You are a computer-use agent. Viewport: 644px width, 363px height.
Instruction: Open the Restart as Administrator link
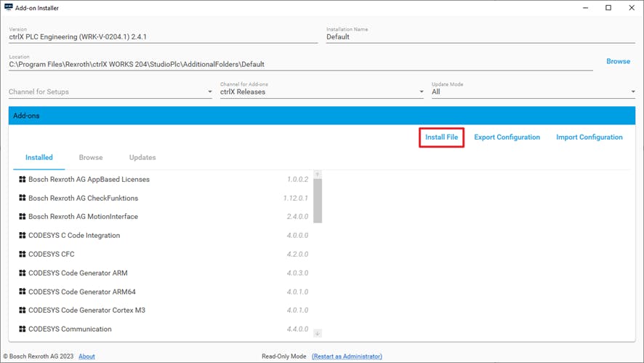[347, 356]
